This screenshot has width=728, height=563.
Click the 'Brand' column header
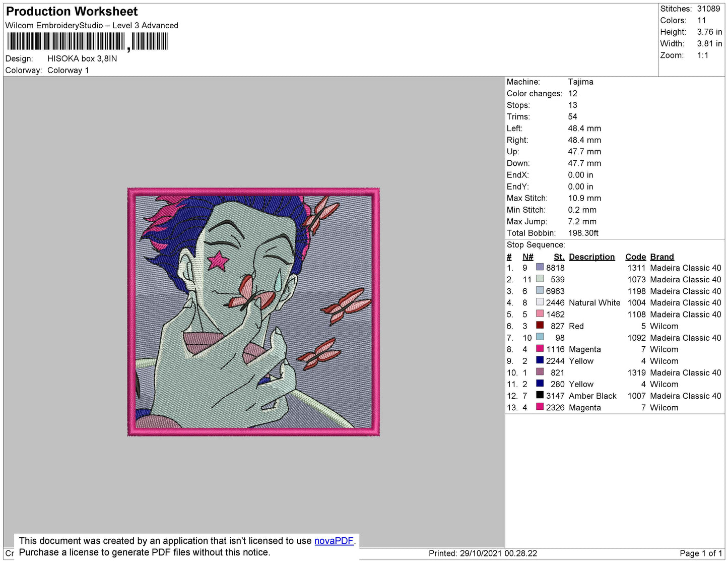tap(662, 257)
